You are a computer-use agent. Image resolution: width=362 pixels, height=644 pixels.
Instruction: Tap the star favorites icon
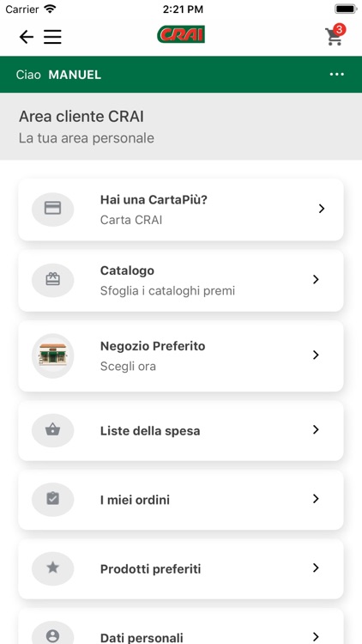tap(52, 568)
